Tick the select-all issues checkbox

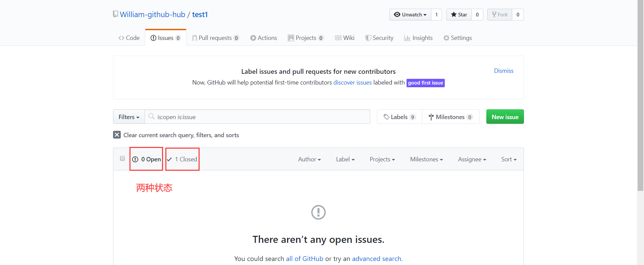click(x=122, y=158)
